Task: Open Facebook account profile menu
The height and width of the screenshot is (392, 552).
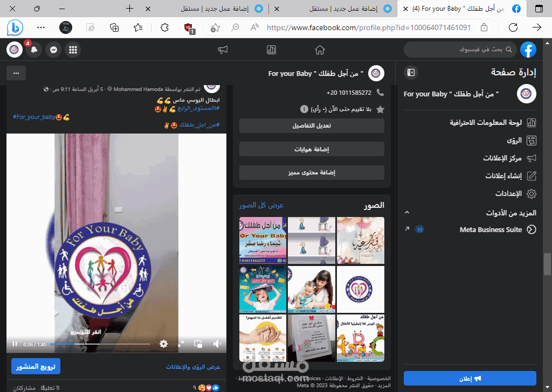Action: [15, 50]
